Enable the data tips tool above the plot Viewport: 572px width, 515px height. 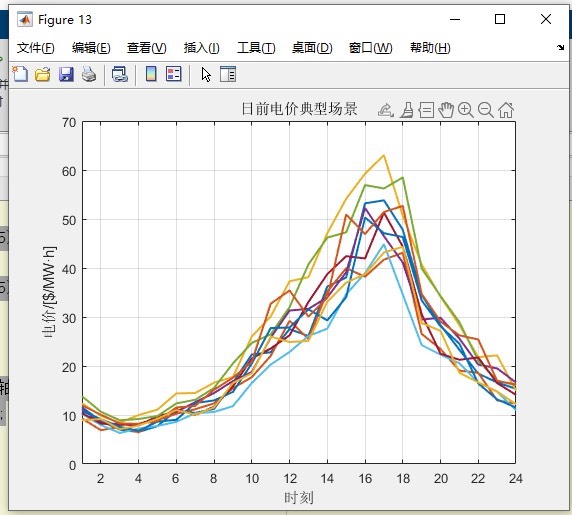pyautogui.click(x=426, y=110)
